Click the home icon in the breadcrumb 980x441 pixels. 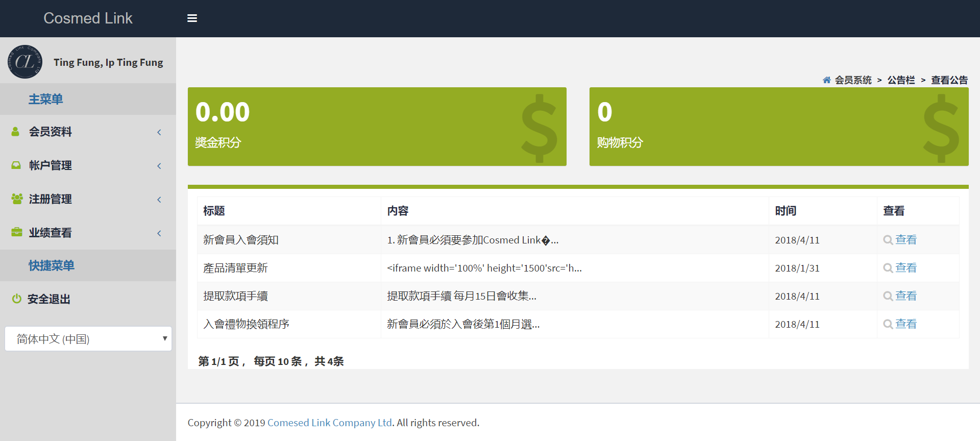[827, 80]
